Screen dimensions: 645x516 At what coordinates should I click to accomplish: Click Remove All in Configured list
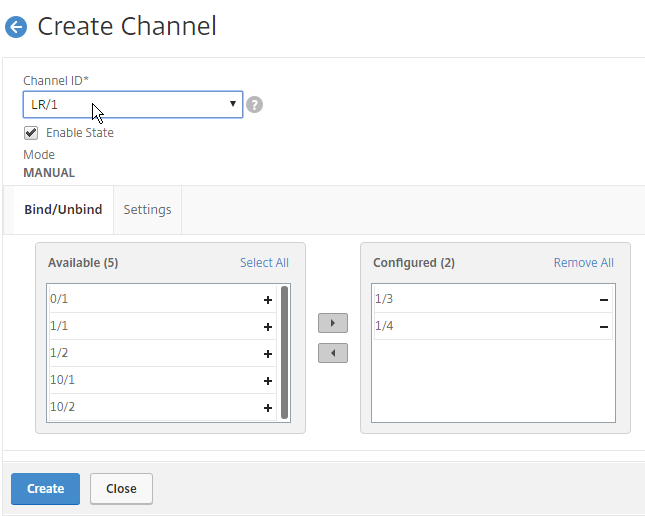click(x=583, y=263)
